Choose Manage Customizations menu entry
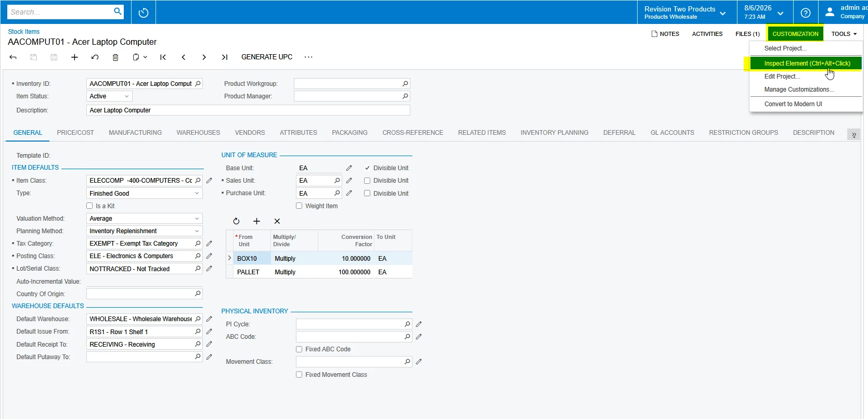Screen dimensions: 868x419 pos(806,90)
